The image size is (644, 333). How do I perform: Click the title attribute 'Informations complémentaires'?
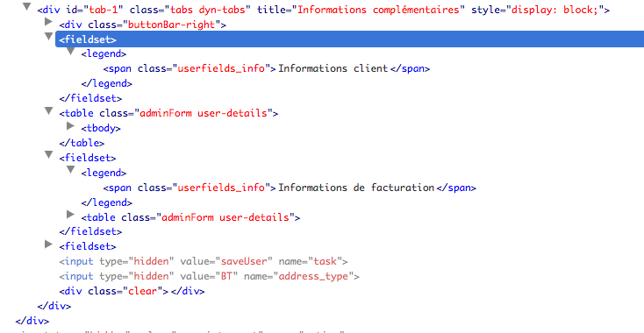[x=378, y=10]
